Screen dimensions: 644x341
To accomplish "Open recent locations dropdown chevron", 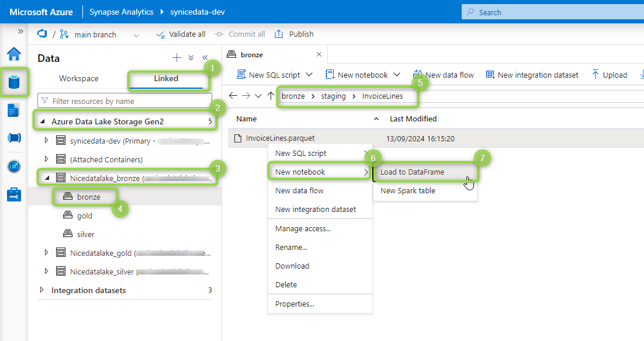I will [258, 96].
